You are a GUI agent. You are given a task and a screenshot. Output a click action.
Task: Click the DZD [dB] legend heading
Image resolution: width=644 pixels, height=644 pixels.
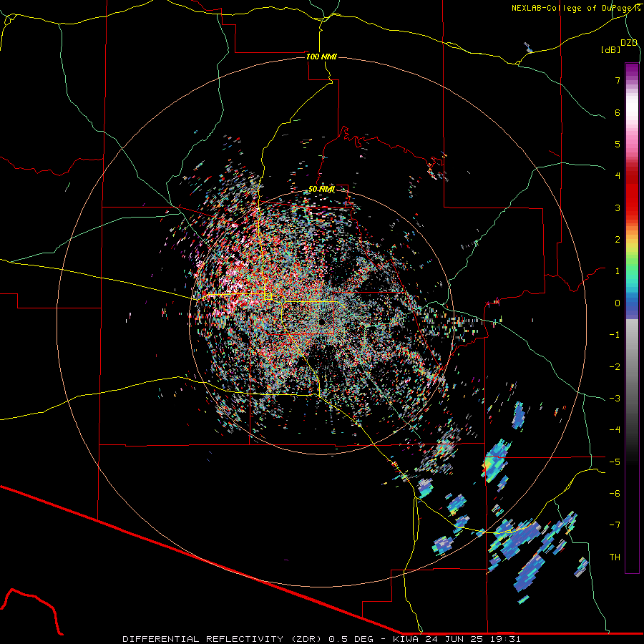coord(620,46)
